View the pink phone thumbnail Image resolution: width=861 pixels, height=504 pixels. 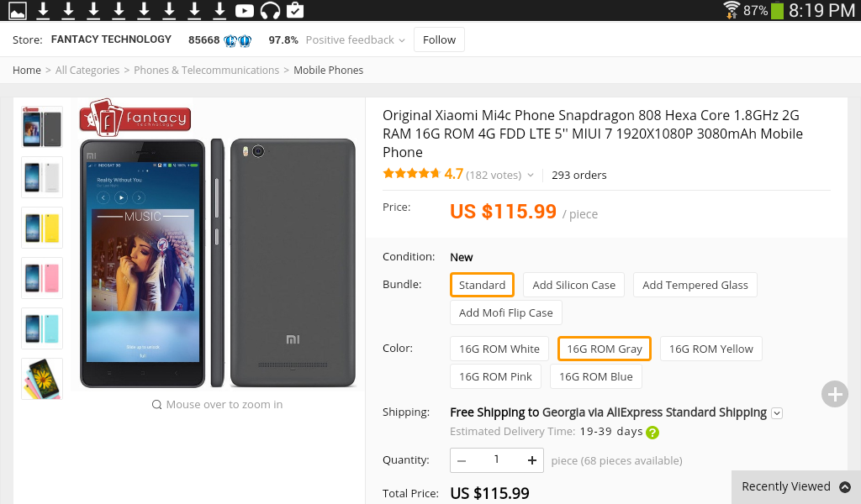[42, 278]
